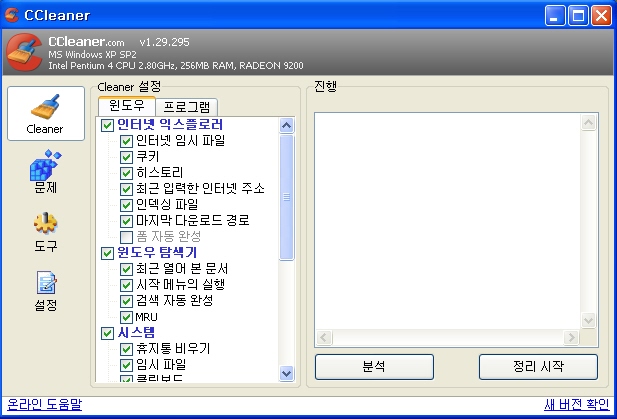The height and width of the screenshot is (419, 617).
Task: Switch to the 프로그램 tab
Action: pos(187,107)
